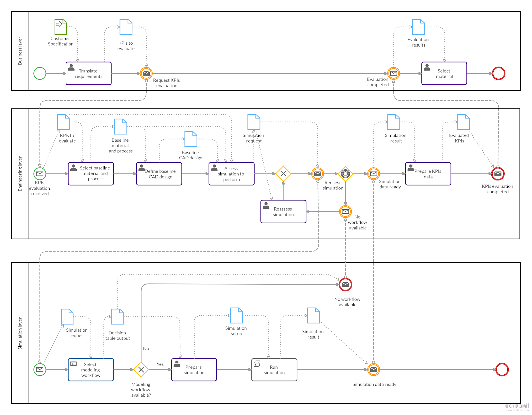
Task: Select the No sequence flow label
Action: 146,348
